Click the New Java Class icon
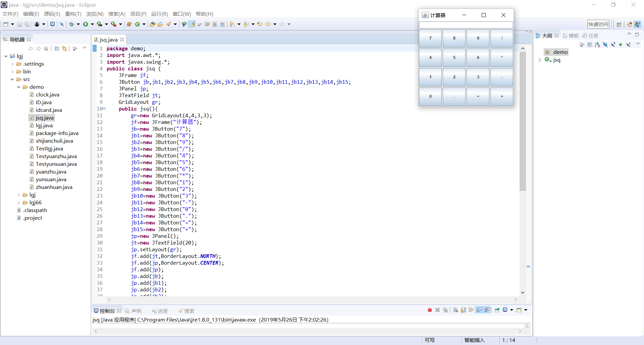 (138, 24)
